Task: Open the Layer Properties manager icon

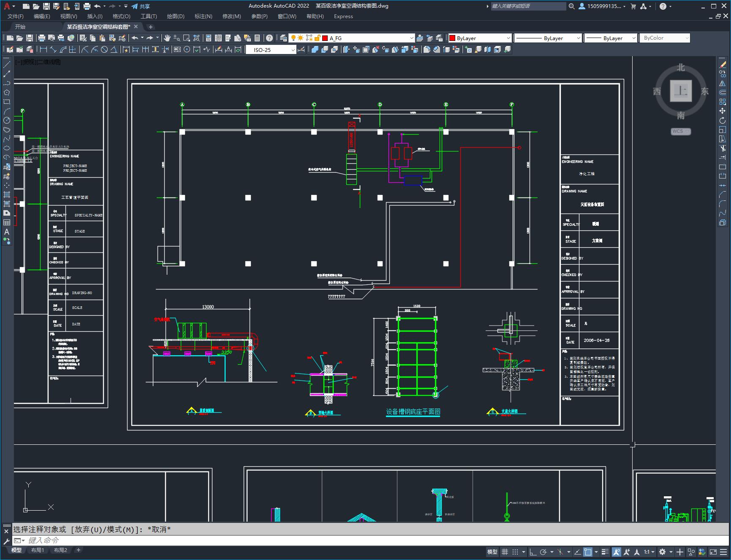Action: tap(283, 38)
